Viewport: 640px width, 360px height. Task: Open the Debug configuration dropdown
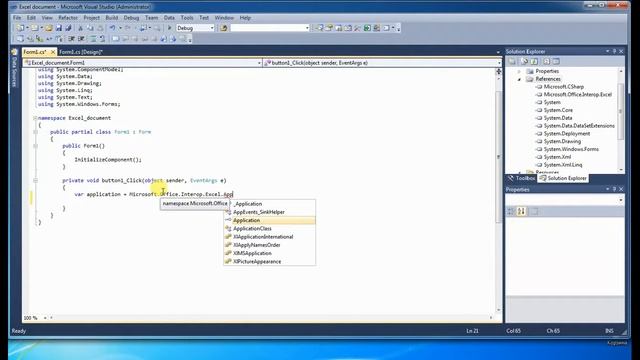[212, 28]
